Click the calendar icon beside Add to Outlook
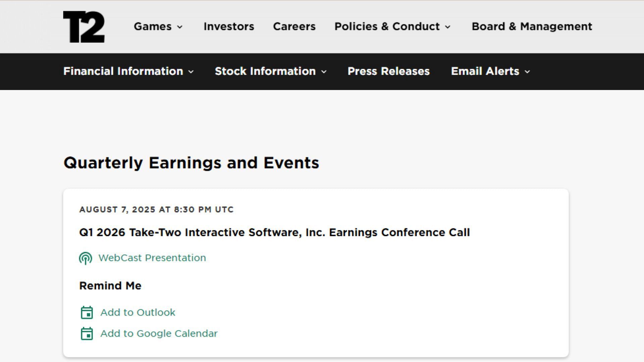This screenshot has height=362, width=644. 87,312
